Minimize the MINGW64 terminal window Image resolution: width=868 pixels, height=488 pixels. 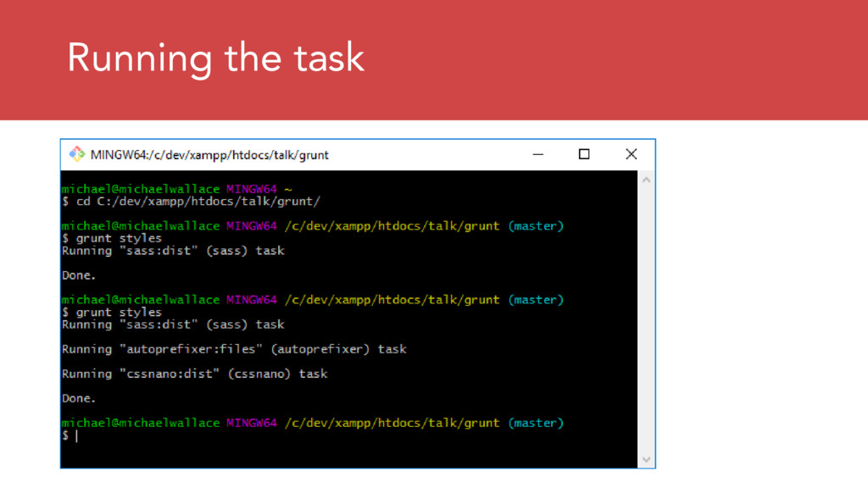[x=538, y=154]
